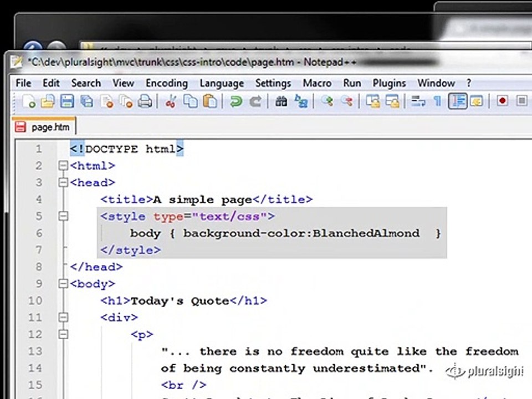532x399 pixels.
Task: Collapse the head fold marker on line 3
Action: 63,182
